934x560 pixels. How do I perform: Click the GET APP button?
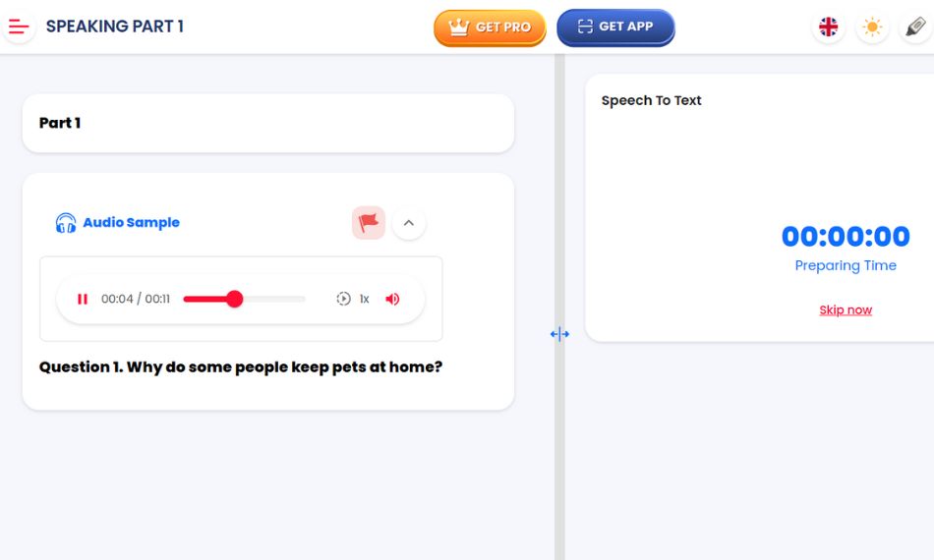coord(615,27)
